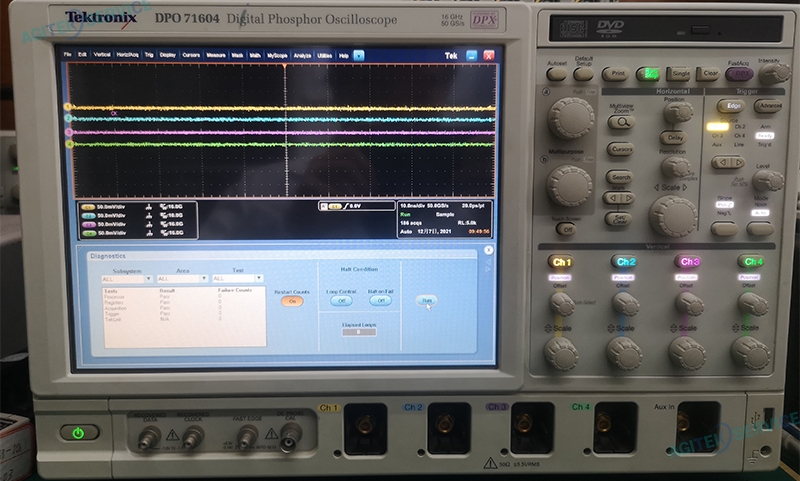The image size is (800, 481).
Task: Open the MyScope menu
Action: (x=277, y=56)
